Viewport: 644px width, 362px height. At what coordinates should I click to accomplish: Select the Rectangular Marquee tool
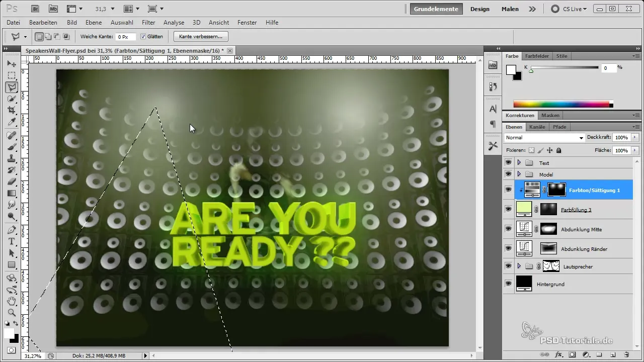pyautogui.click(x=12, y=75)
